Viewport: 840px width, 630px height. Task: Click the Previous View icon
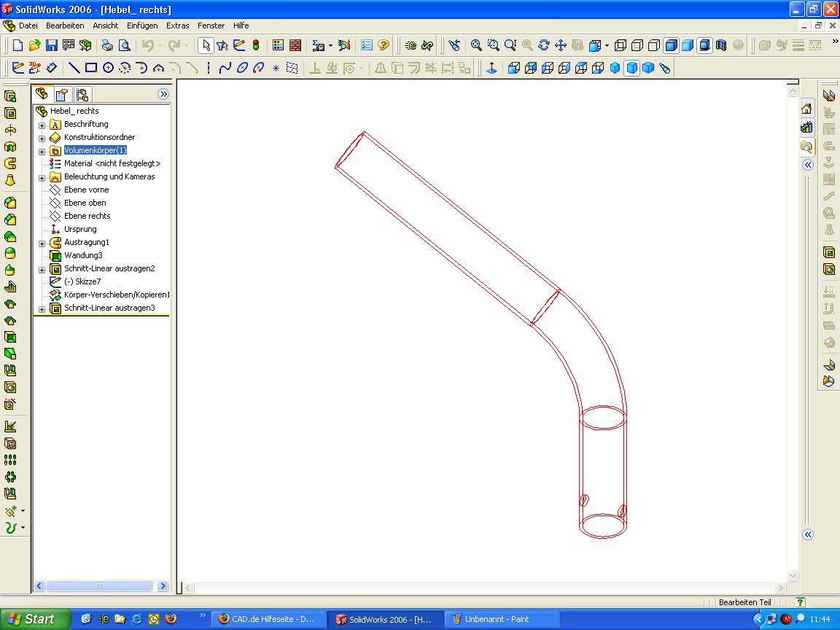[x=454, y=45]
